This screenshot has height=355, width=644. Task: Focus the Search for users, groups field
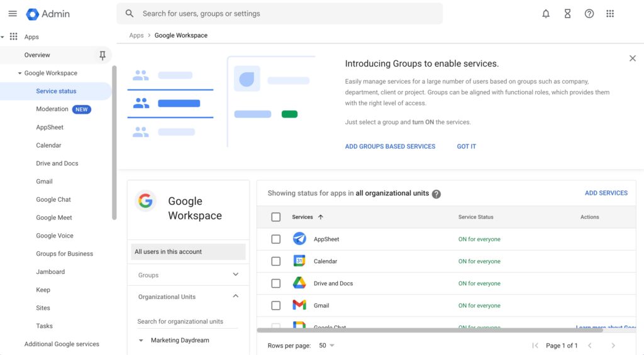tap(279, 14)
